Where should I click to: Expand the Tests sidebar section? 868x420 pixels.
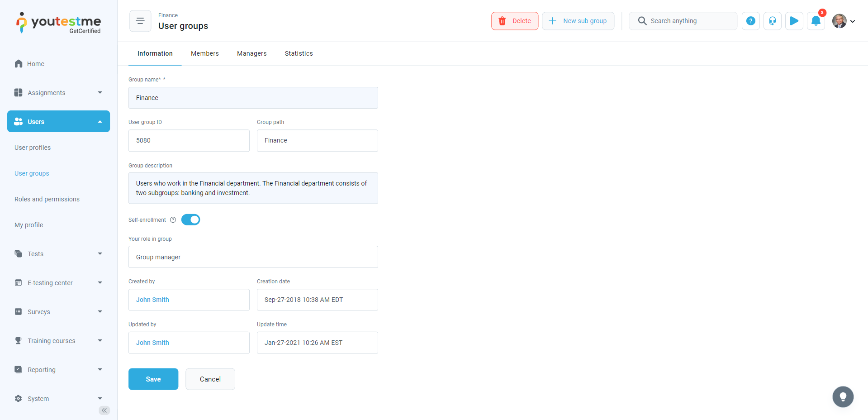pyautogui.click(x=58, y=254)
